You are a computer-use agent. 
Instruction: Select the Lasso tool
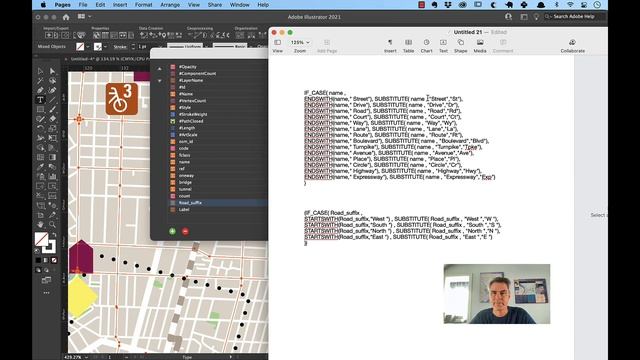point(53,81)
